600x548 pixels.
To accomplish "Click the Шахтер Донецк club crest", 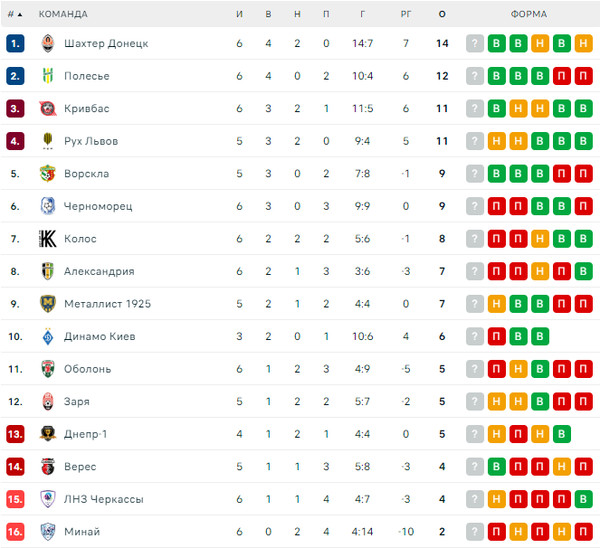I will [x=48, y=43].
